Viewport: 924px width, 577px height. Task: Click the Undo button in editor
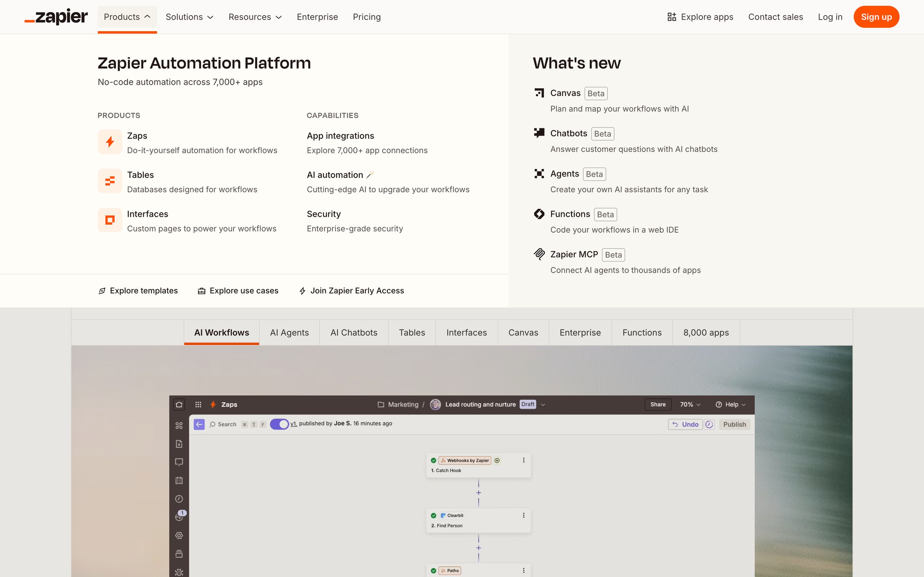(x=685, y=424)
